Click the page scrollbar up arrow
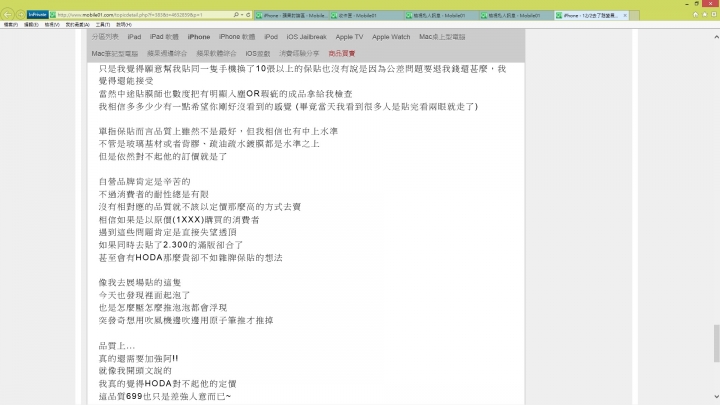This screenshot has width=720, height=405. [716, 37]
